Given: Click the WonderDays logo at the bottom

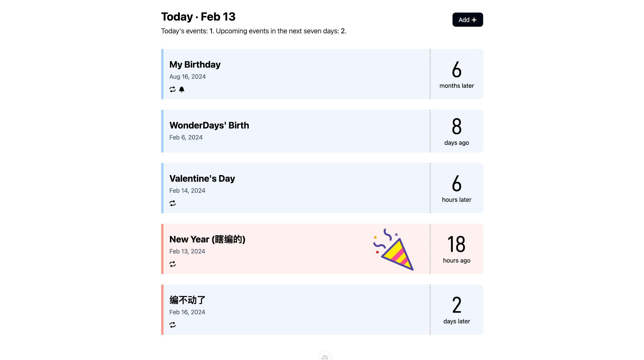Looking at the screenshot, I should coord(325,356).
